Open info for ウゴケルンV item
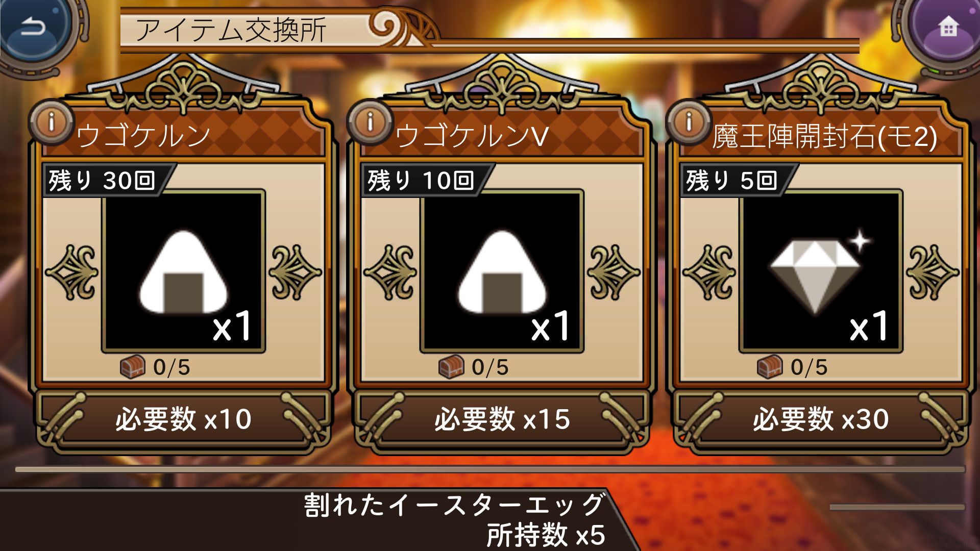The width and height of the screenshot is (980, 551). [370, 122]
